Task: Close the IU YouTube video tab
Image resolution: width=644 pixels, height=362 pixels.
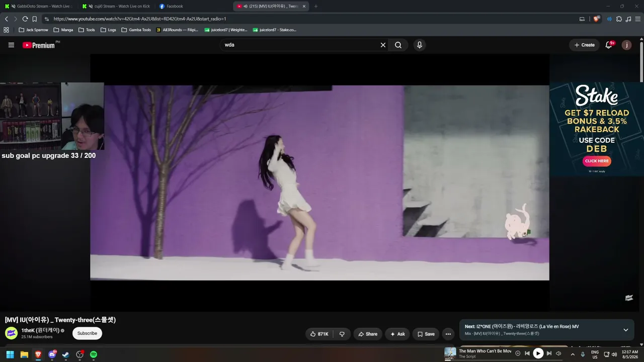Action: tap(304, 6)
